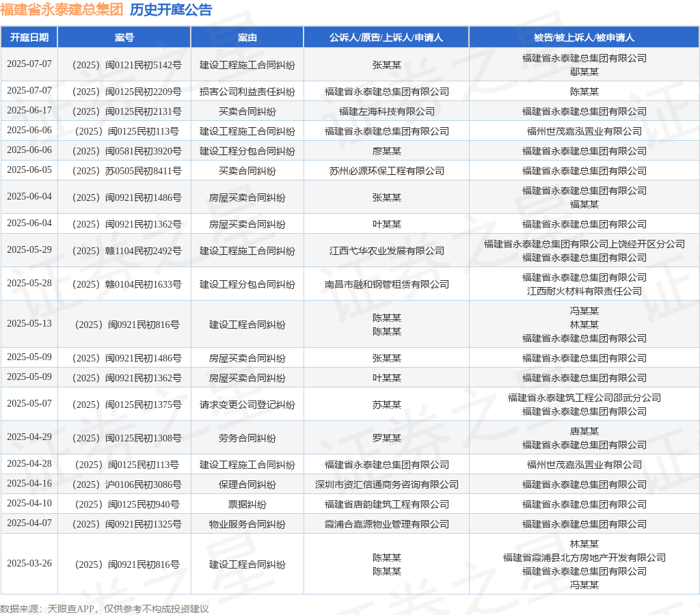This screenshot has width=700, height=615.
Task: Click defendant 福建省永泰建筑工程公司邵武分公司
Action: (584, 398)
